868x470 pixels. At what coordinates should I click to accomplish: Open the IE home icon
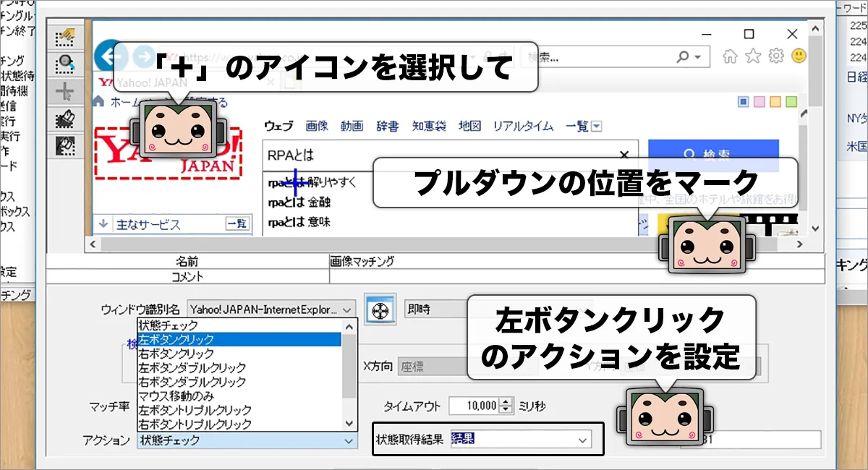[731, 56]
